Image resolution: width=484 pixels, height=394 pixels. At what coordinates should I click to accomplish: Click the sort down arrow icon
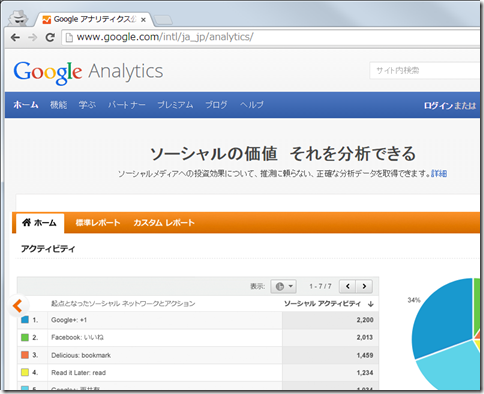(370, 304)
